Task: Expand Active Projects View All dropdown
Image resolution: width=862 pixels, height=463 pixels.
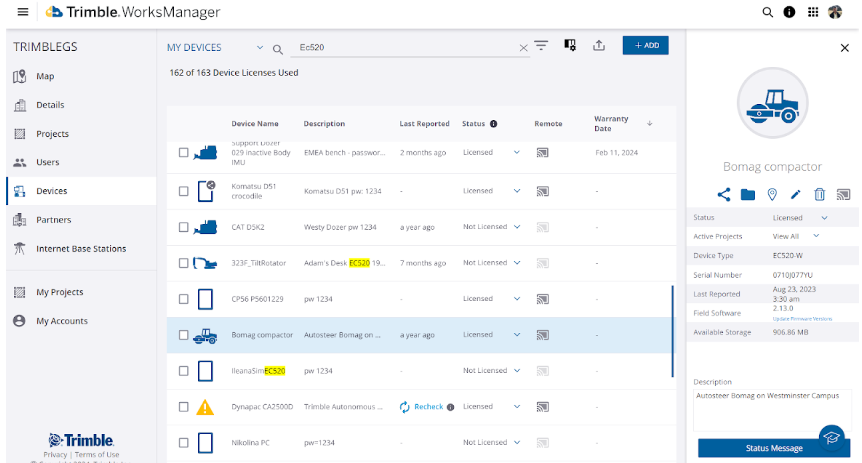Action: tap(816, 236)
